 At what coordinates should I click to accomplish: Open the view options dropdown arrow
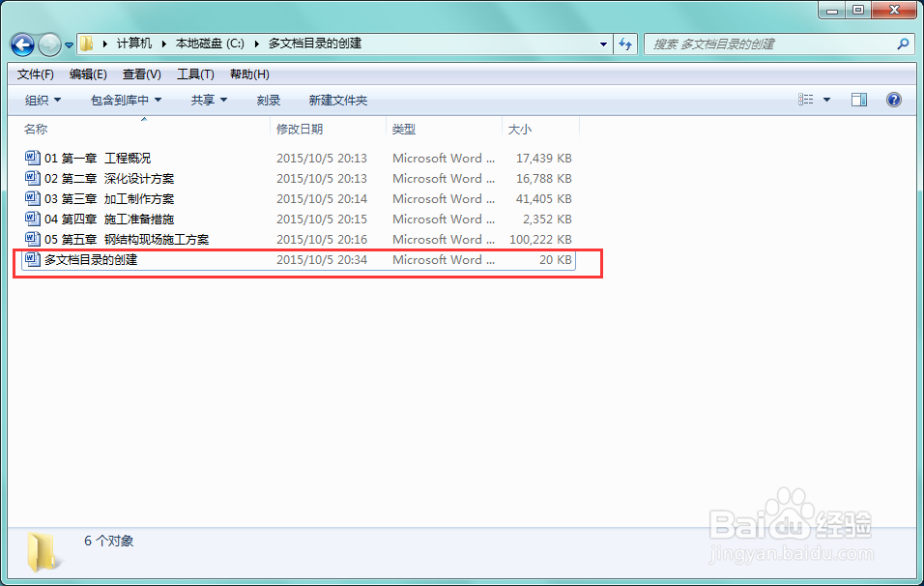826,100
